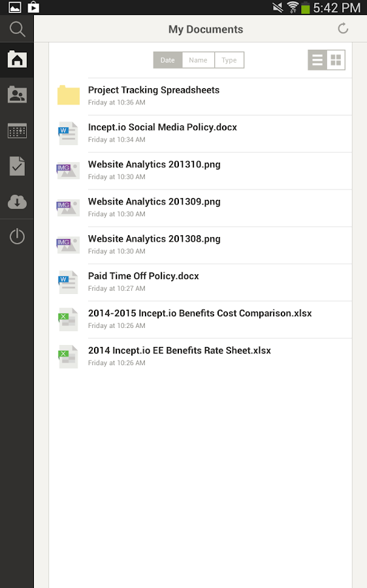The image size is (367, 588).
Task: Tap the power sign-out icon
Action: click(17, 237)
